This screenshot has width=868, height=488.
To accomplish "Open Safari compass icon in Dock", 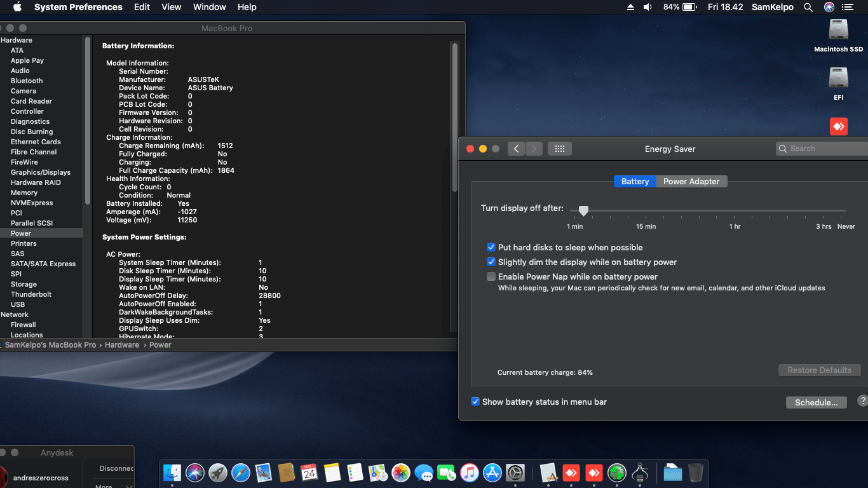I will pyautogui.click(x=241, y=472).
